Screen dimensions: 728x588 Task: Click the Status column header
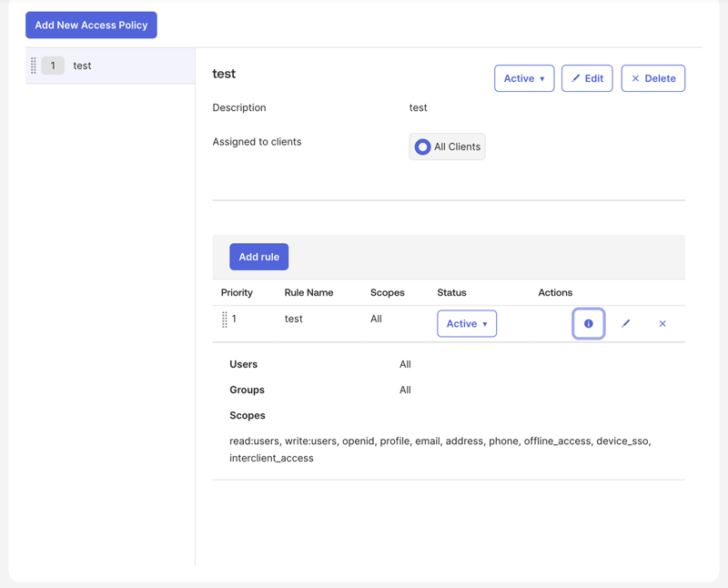(451, 292)
